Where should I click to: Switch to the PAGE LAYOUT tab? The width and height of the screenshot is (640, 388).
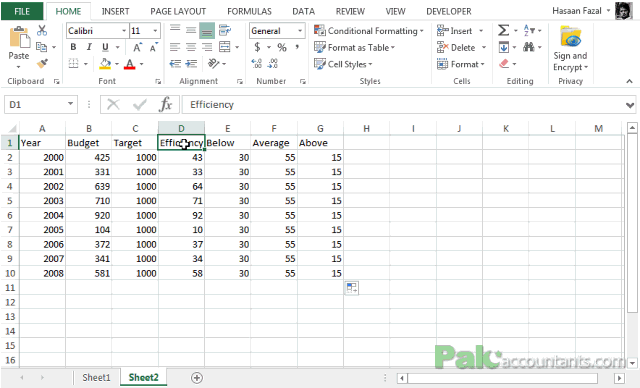click(x=178, y=11)
